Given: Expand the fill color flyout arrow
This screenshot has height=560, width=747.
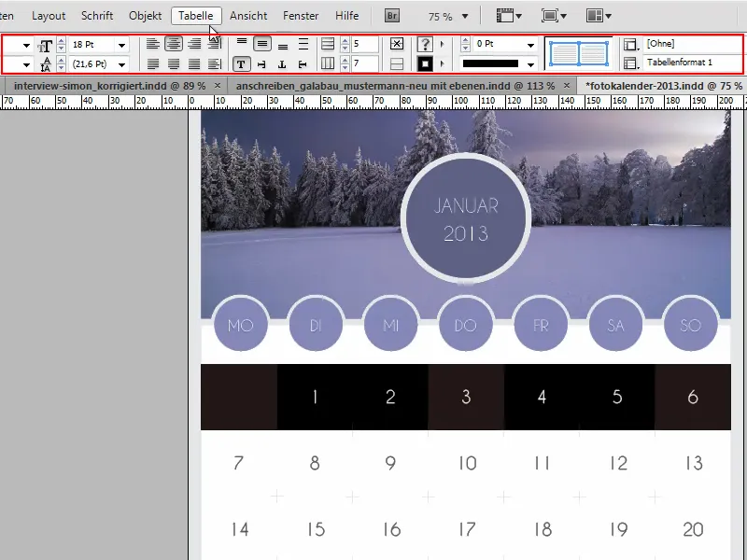Looking at the screenshot, I should tap(442, 44).
